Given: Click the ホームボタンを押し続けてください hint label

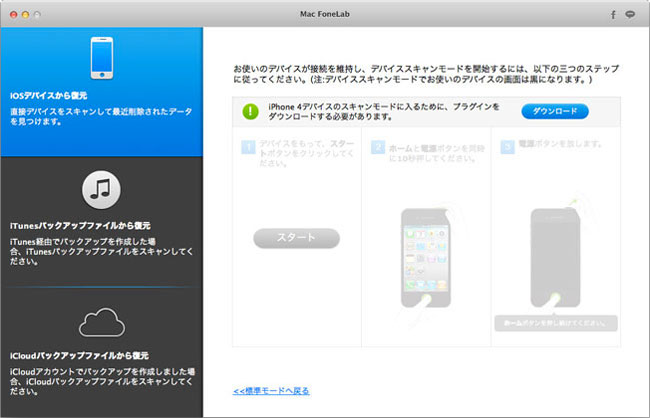Looking at the screenshot, I should click(x=555, y=323).
